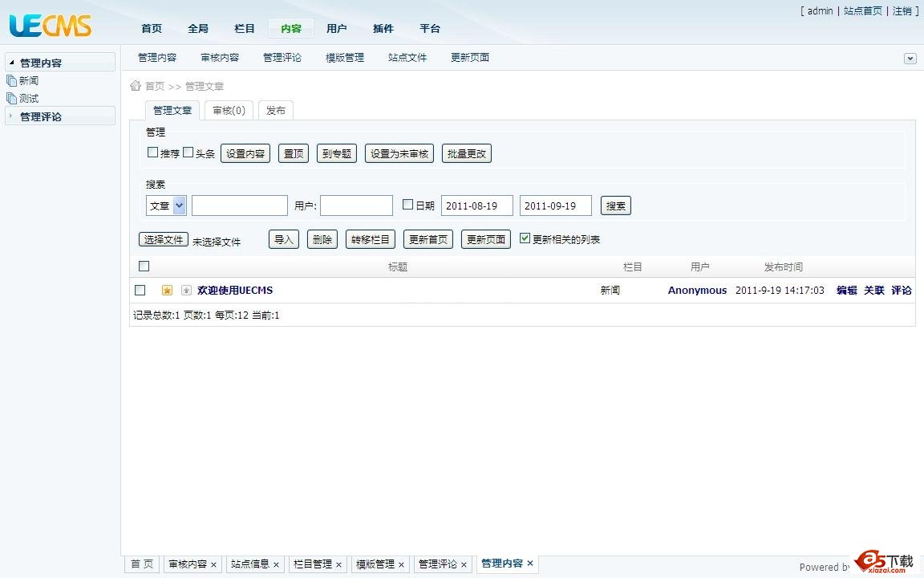This screenshot has width=924, height=578.
Task: Open the 用户 top menu
Action: click(337, 28)
